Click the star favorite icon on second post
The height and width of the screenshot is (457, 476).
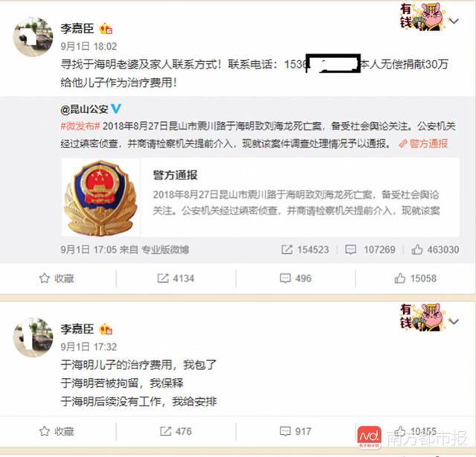point(45,431)
